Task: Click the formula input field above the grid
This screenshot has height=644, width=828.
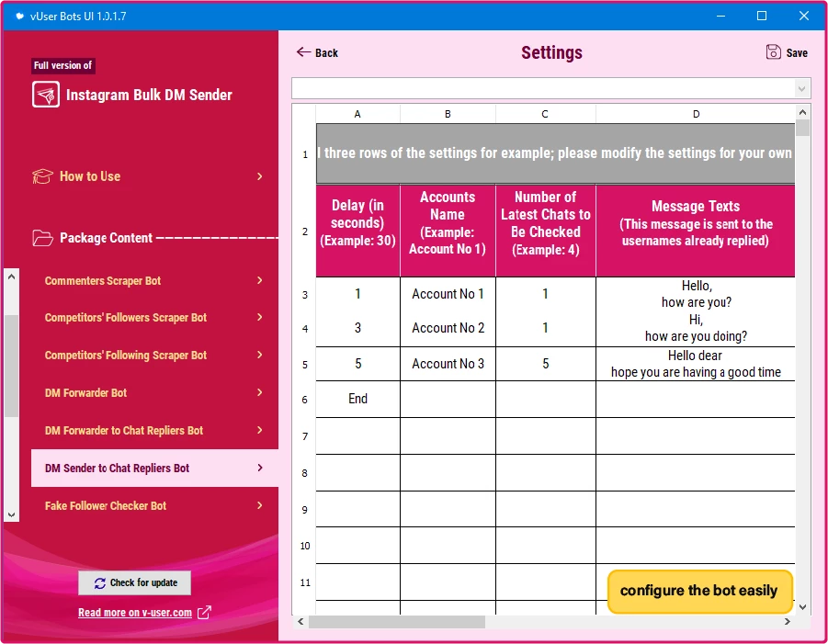Action: pos(544,89)
